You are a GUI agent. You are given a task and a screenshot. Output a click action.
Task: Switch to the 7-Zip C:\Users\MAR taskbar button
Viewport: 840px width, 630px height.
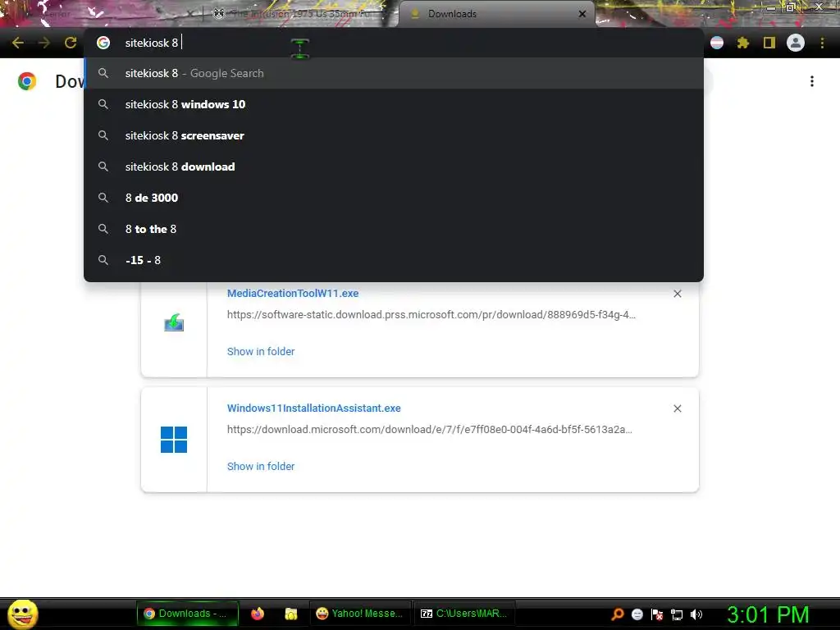click(464, 614)
